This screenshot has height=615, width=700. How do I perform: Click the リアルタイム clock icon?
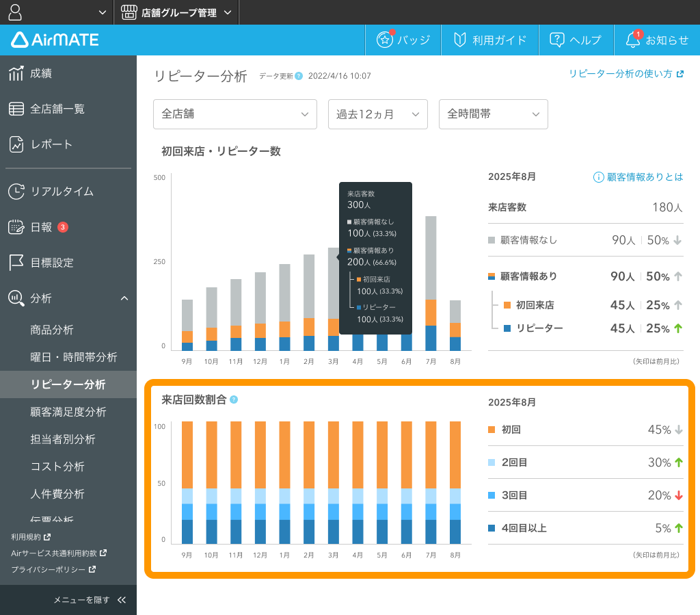tap(16, 192)
